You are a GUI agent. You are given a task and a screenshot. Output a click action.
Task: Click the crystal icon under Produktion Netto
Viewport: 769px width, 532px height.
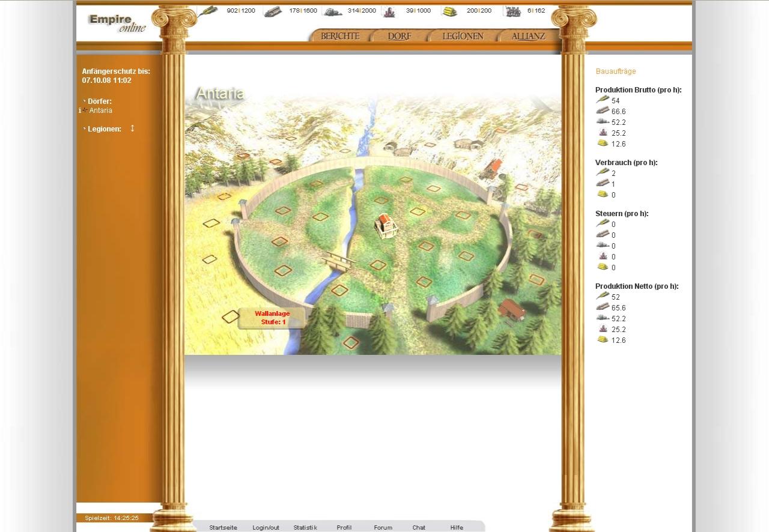(603, 328)
